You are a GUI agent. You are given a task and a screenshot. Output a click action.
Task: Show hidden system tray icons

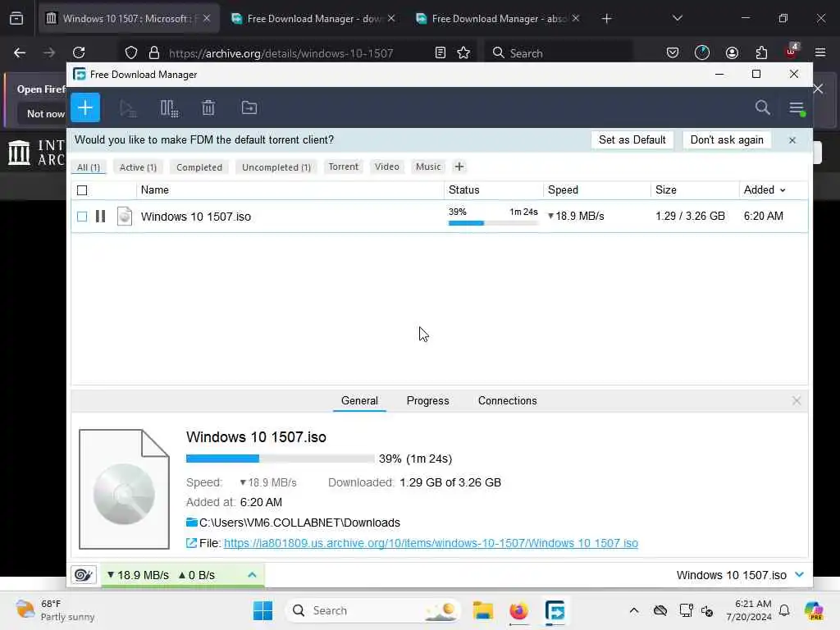pos(634,610)
